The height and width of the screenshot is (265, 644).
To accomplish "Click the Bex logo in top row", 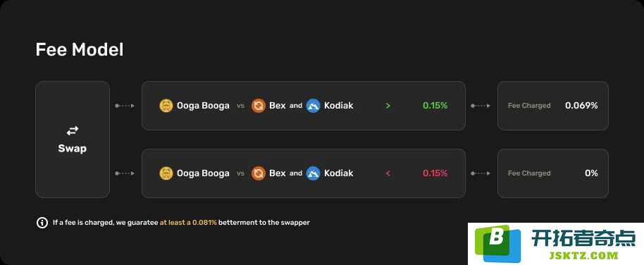I will 259,106.
